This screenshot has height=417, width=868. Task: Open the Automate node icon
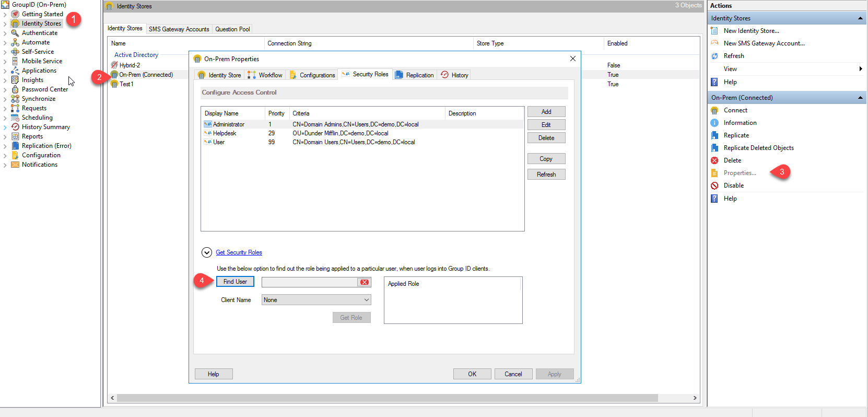coord(15,42)
